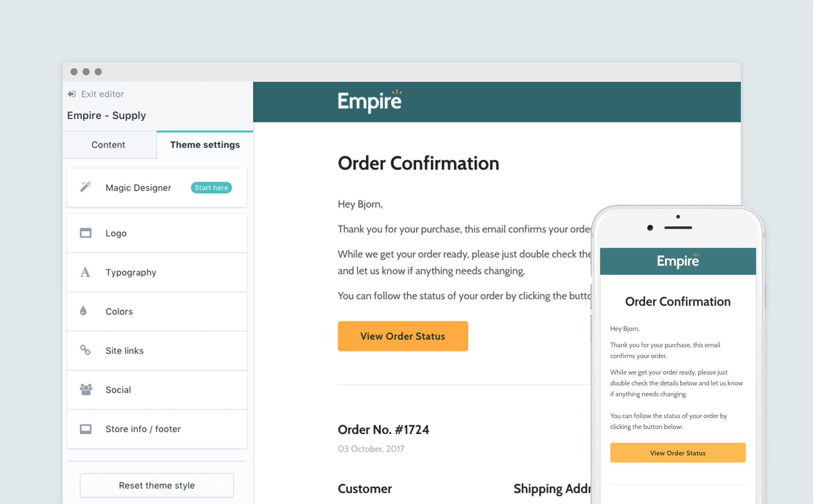The height and width of the screenshot is (504, 813).
Task: Click the Social people icon
Action: coord(86,389)
